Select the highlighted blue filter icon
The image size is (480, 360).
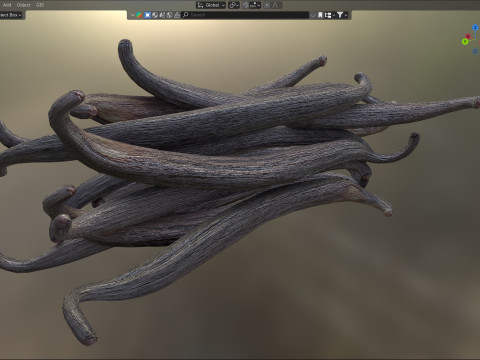148,15
